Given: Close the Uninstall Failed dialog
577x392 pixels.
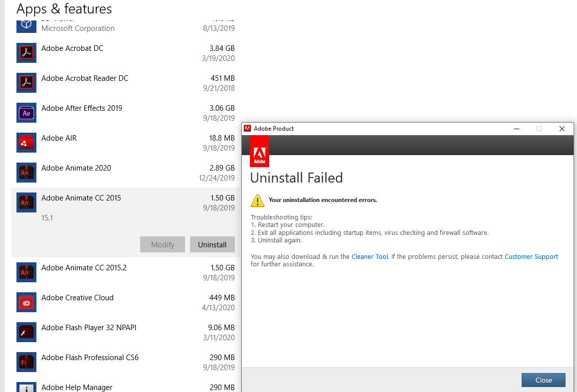Looking at the screenshot, I should [x=543, y=380].
